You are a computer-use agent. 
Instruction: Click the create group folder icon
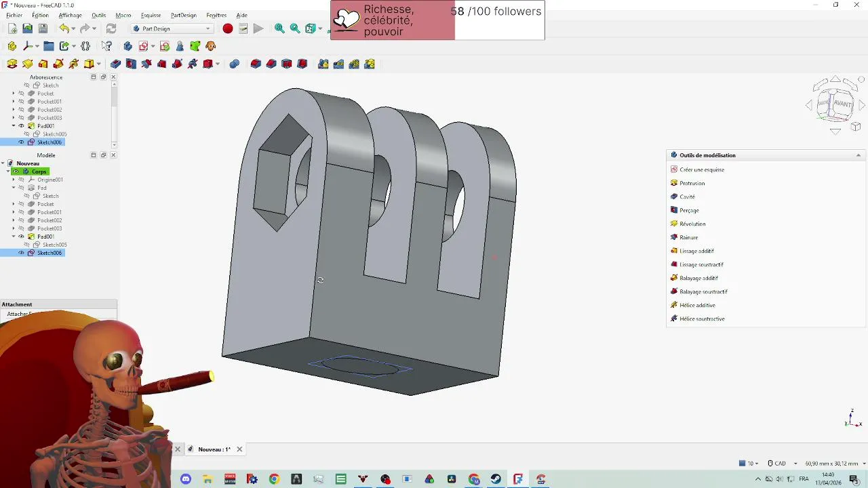49,46
